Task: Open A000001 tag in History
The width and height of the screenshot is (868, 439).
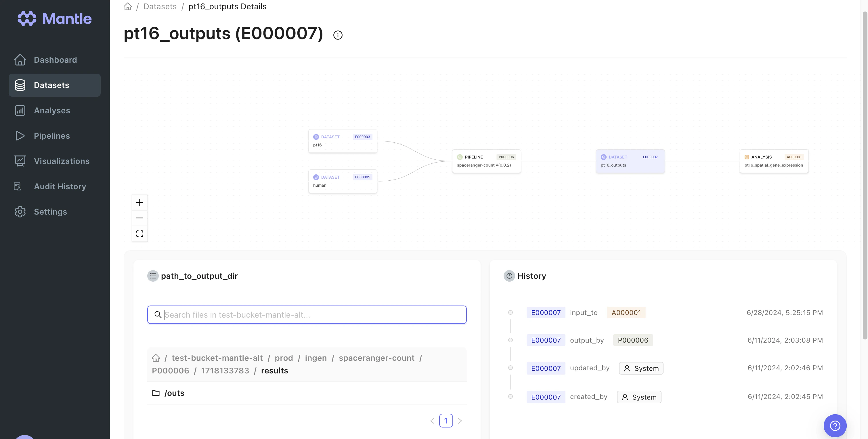Action: point(626,313)
